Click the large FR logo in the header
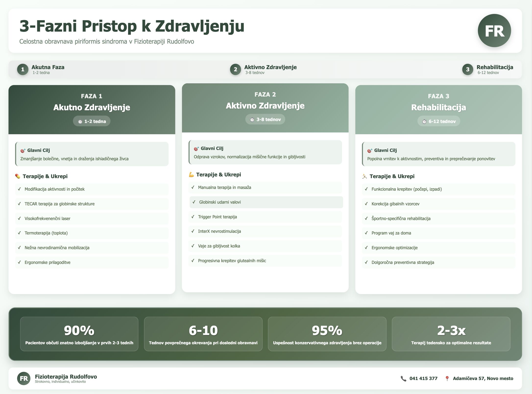 point(494,31)
